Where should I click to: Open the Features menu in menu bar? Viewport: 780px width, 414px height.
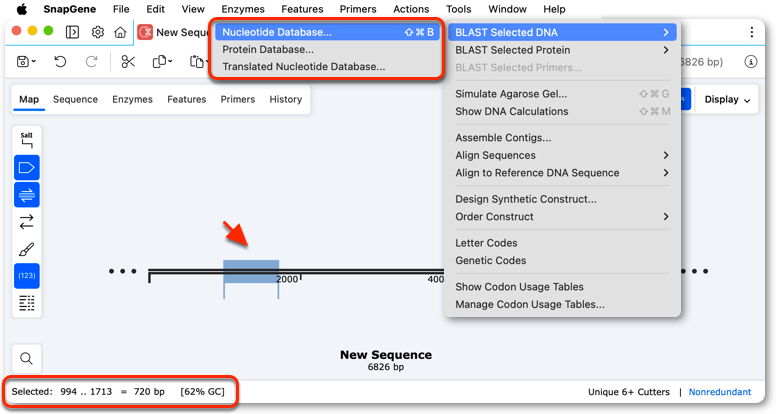pos(302,9)
